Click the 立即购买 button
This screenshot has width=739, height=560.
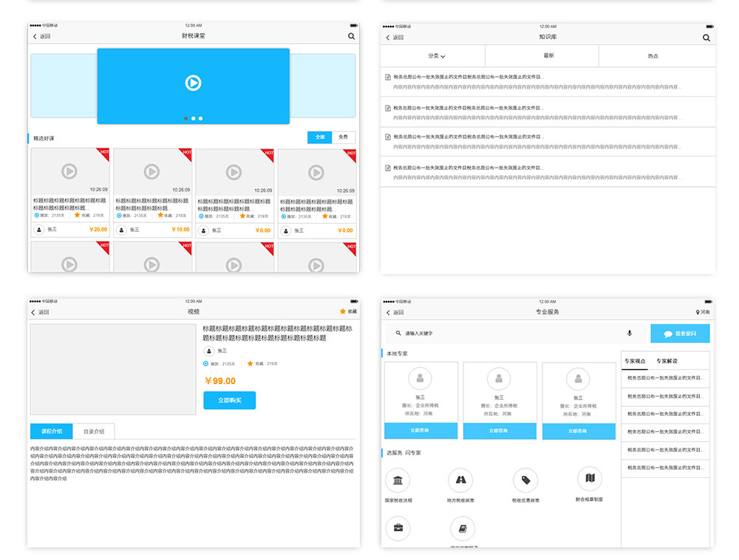tap(229, 400)
